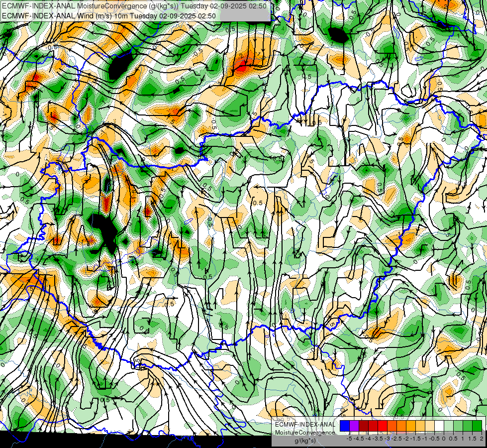The image size is (487, 448).
Task: Click the last legend tick label 2
Action: click(x=482, y=439)
